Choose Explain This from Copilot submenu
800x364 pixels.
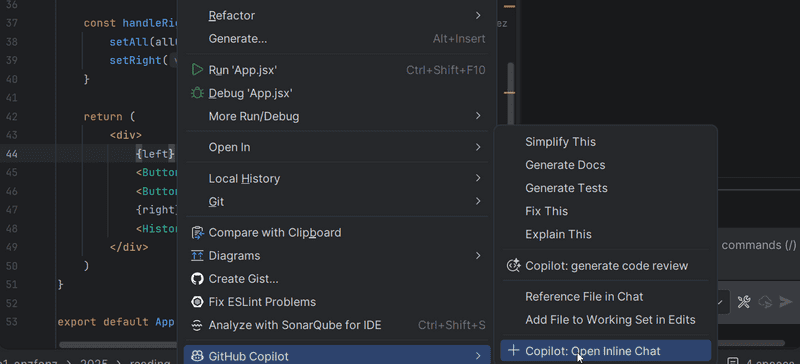coord(558,234)
